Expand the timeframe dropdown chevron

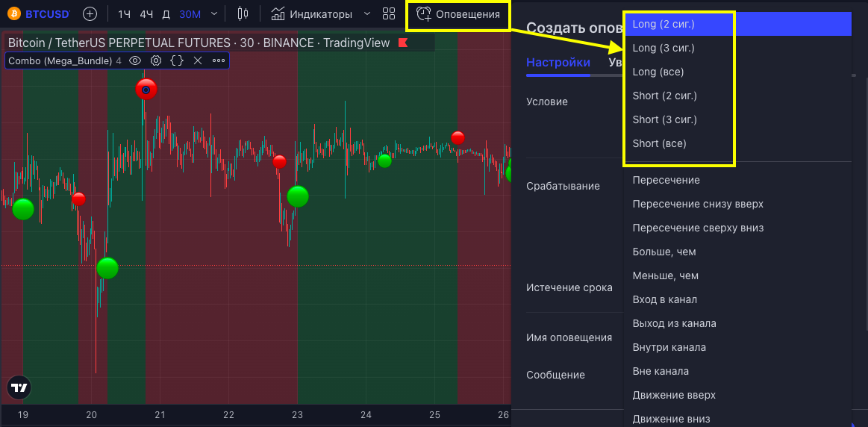click(215, 14)
